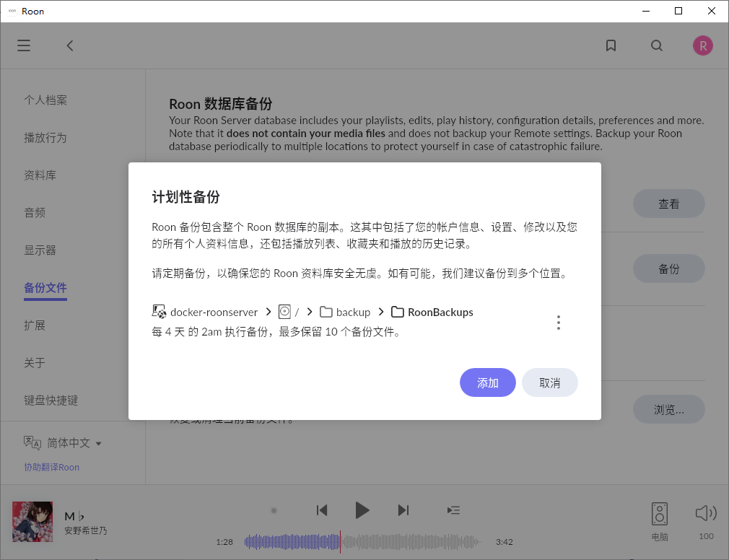This screenshot has width=729, height=560.
Task: Click the elapsed time 1:28
Action: [224, 542]
